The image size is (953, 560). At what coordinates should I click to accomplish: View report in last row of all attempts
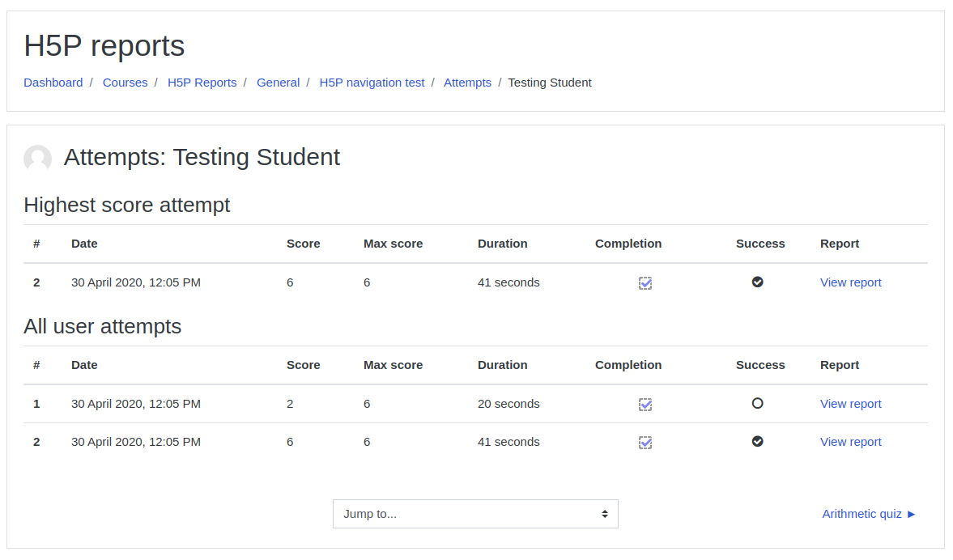point(850,442)
